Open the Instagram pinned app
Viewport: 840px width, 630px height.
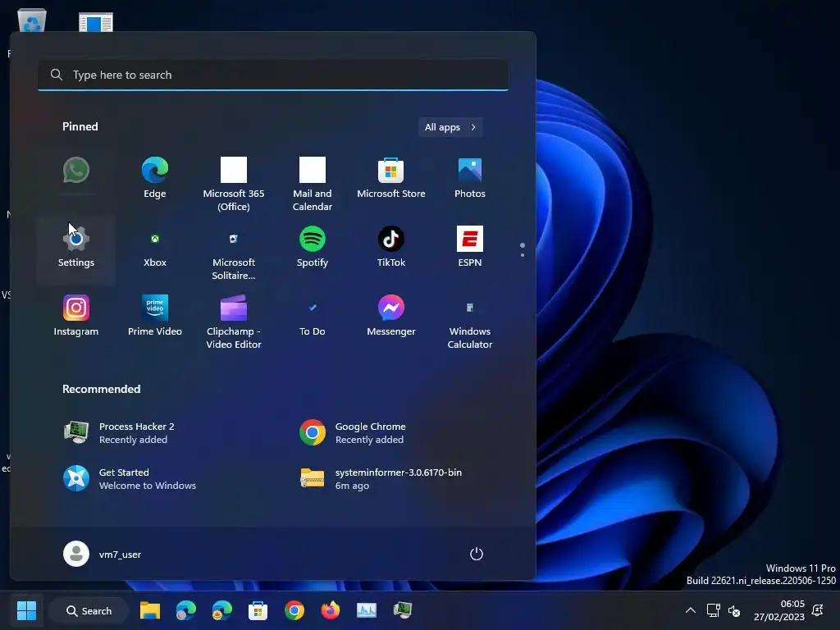(76, 316)
